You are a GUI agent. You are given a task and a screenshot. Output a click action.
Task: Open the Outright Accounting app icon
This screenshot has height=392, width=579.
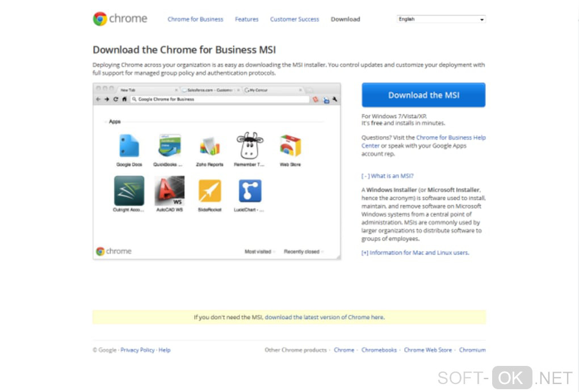click(129, 191)
